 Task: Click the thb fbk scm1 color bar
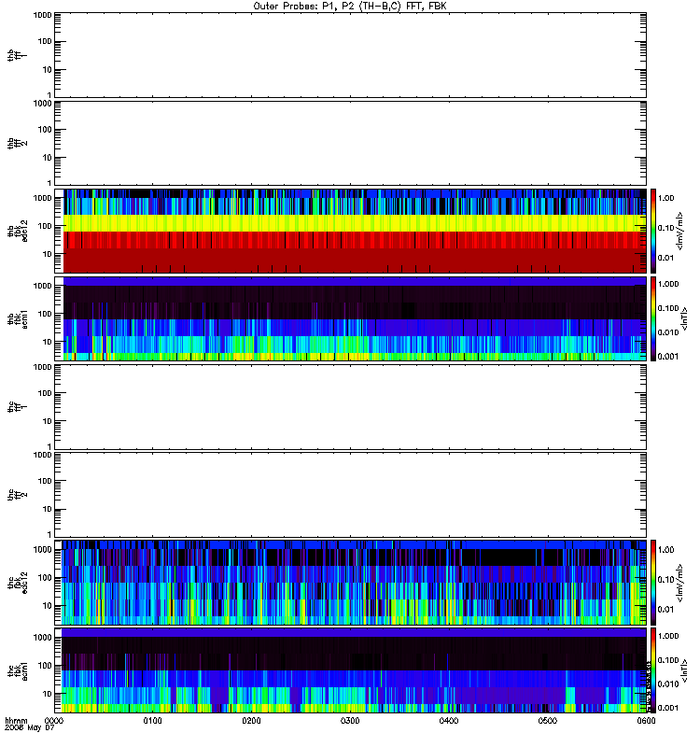(x=653, y=318)
